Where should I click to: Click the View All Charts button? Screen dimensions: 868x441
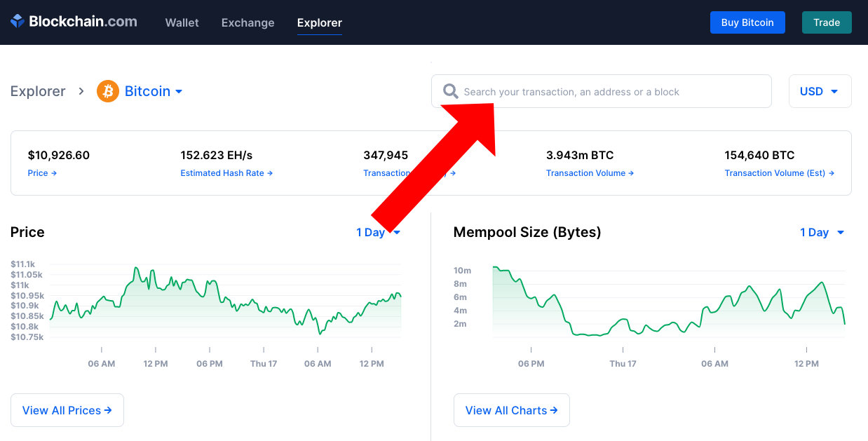(512, 410)
